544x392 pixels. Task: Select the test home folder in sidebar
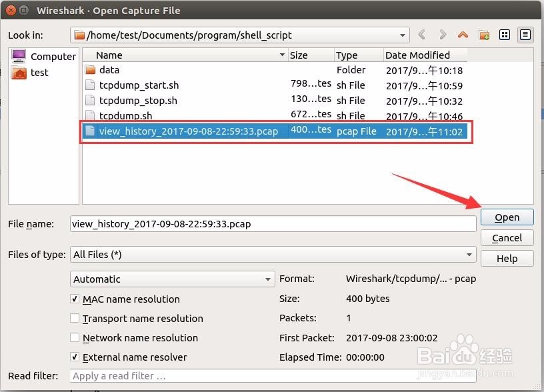[x=30, y=73]
